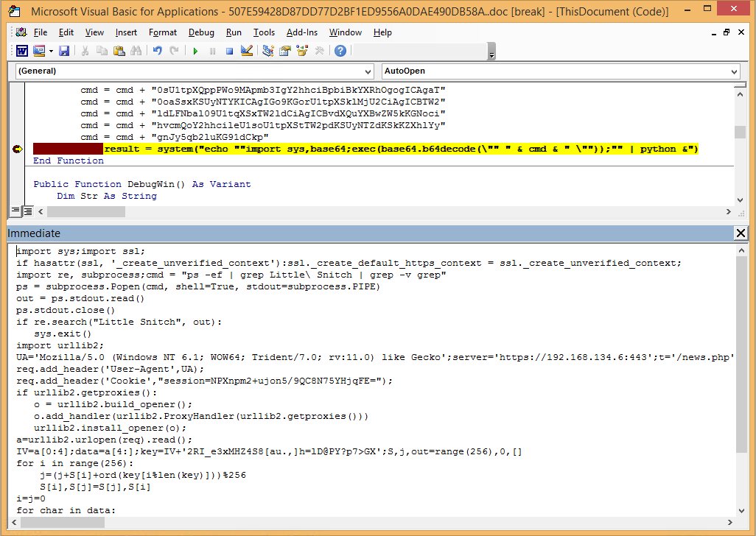The height and width of the screenshot is (536, 756).
Task: Click the Insert UserForm icon
Action: [x=39, y=51]
